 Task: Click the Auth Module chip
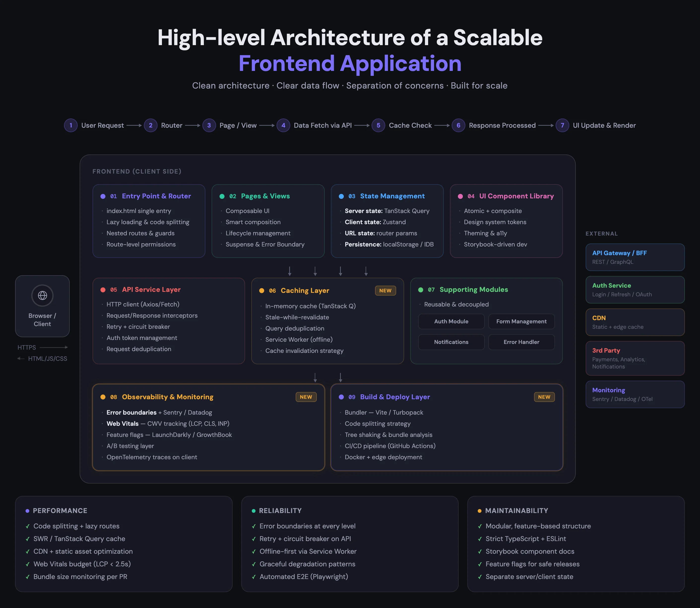451,321
